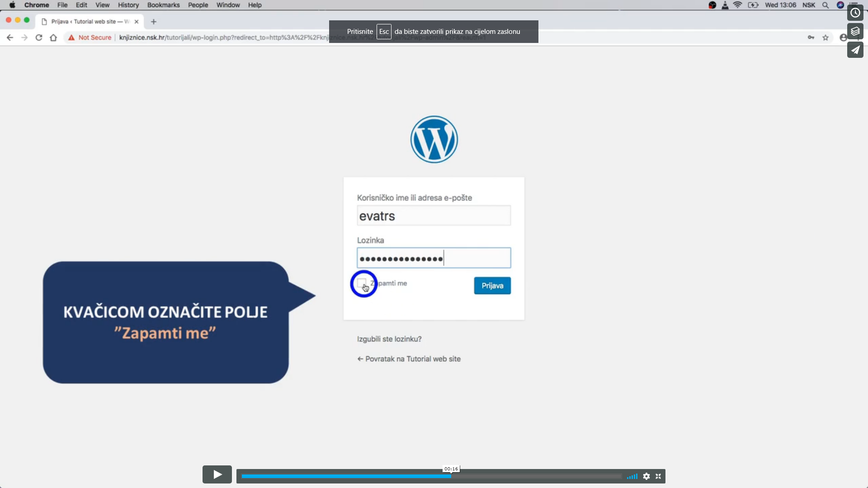Open the Izgubili ste lozinku link

(389, 339)
